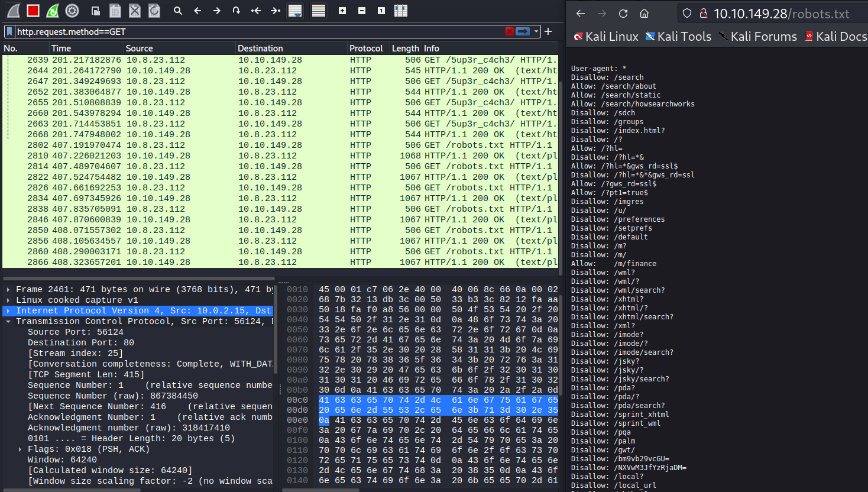868x492 pixels.
Task: Go forward in the browser
Action: 602,14
